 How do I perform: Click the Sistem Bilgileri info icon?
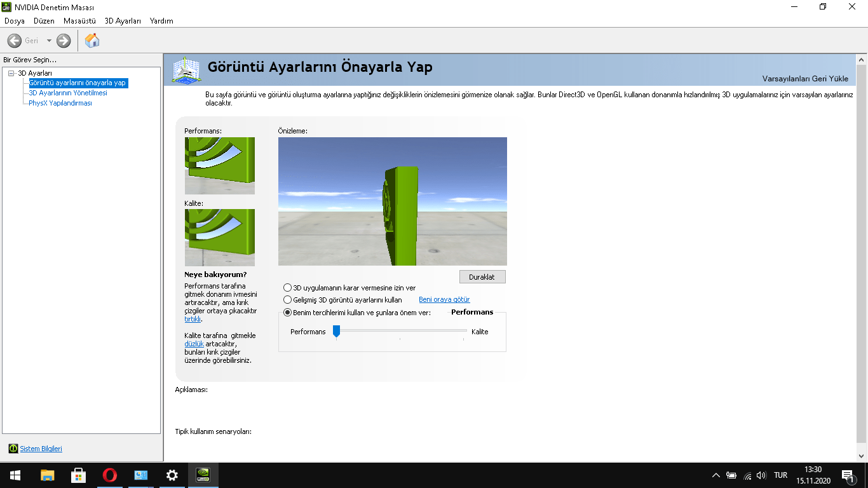(13, 449)
